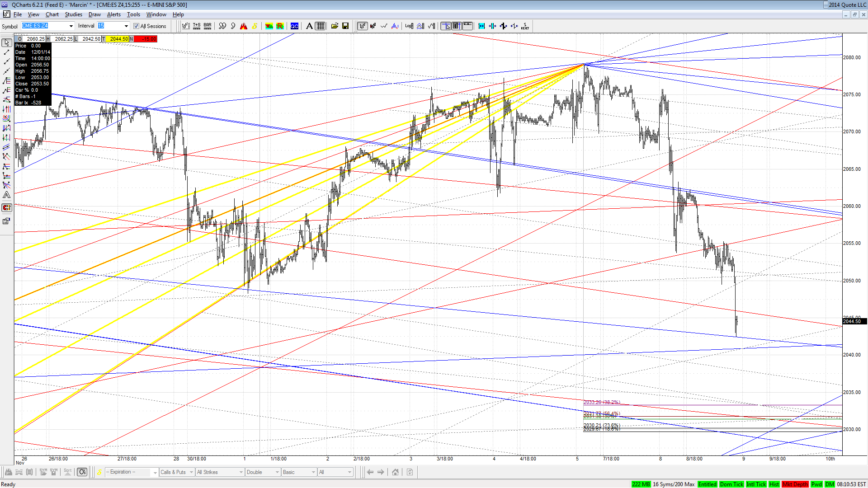Open the Draw menu
The height and width of the screenshot is (488, 868).
(94, 14)
